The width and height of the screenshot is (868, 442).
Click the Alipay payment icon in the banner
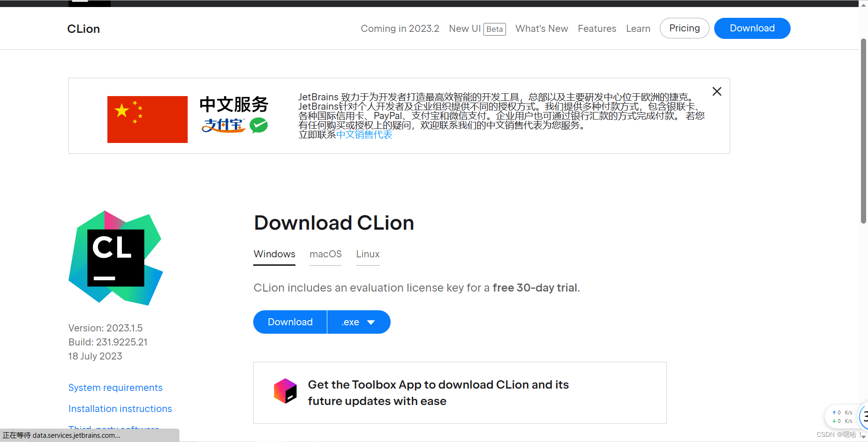pos(222,126)
